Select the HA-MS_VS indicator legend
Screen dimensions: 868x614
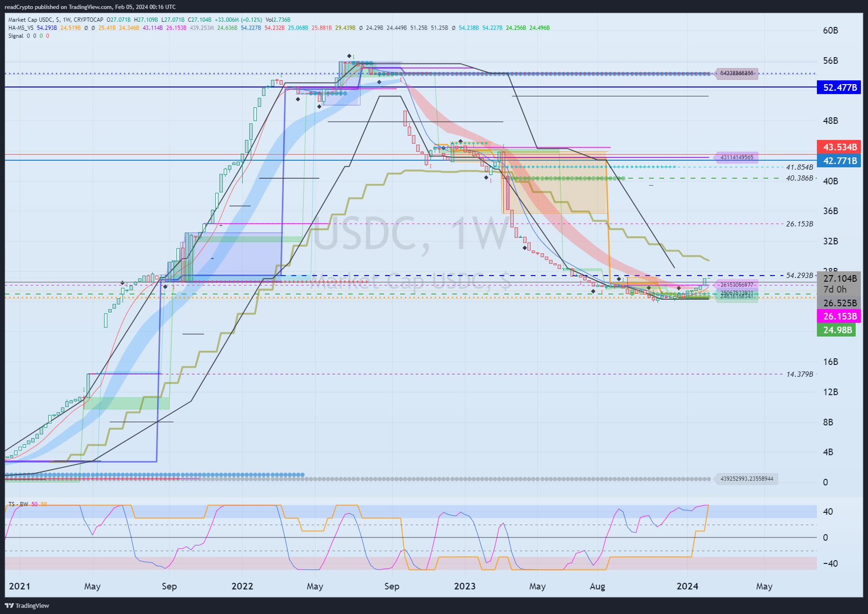coord(21,28)
